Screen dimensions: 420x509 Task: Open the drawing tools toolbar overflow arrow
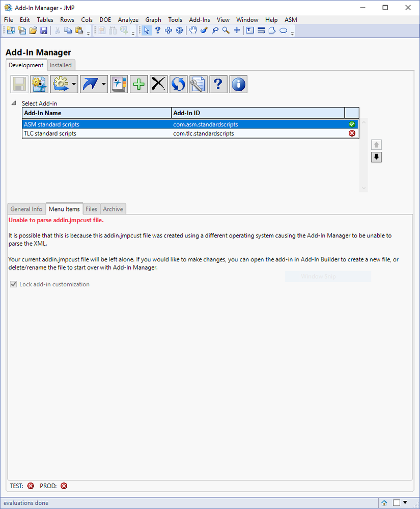292,34
